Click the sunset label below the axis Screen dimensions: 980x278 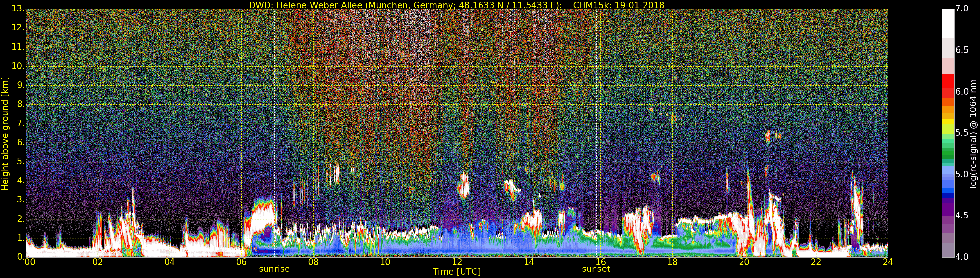tap(596, 269)
